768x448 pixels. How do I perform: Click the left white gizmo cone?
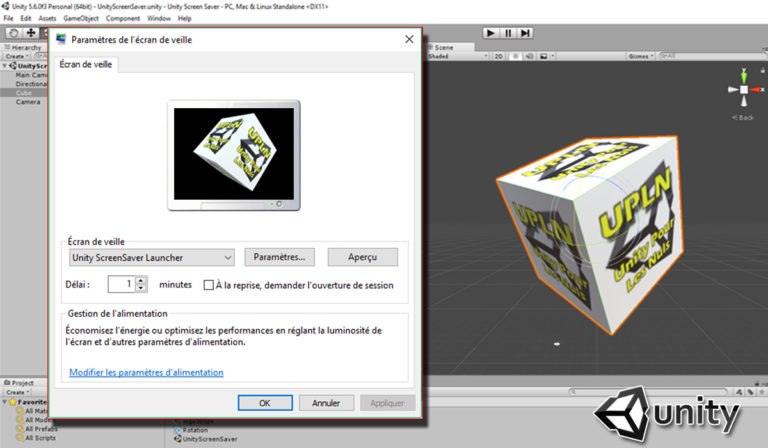pos(733,90)
